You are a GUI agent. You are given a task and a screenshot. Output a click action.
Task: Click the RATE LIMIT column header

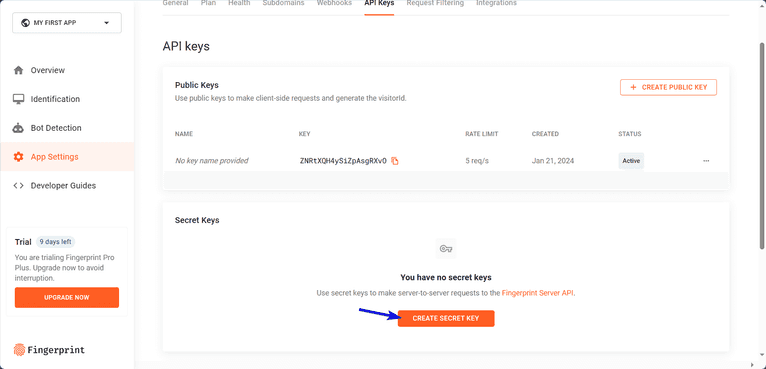[x=482, y=134]
